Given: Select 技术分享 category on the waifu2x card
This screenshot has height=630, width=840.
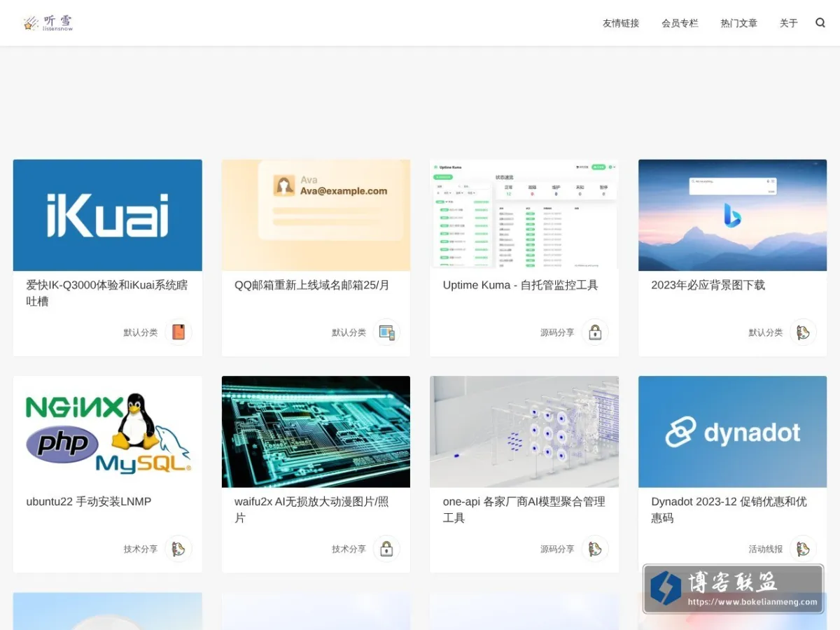Looking at the screenshot, I should tap(349, 549).
